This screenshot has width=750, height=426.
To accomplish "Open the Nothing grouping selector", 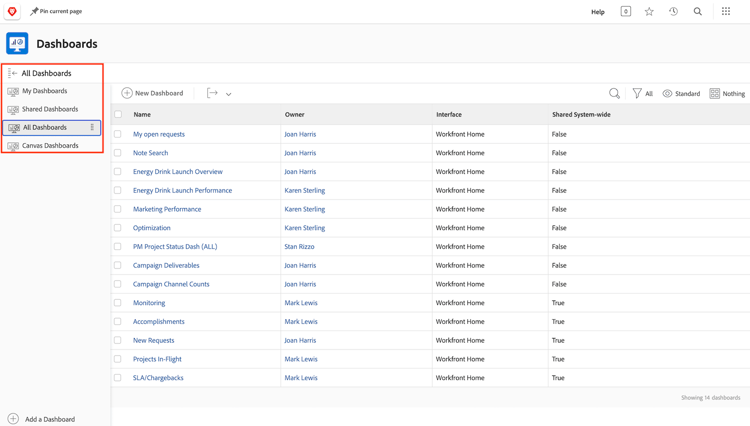I will (x=727, y=93).
